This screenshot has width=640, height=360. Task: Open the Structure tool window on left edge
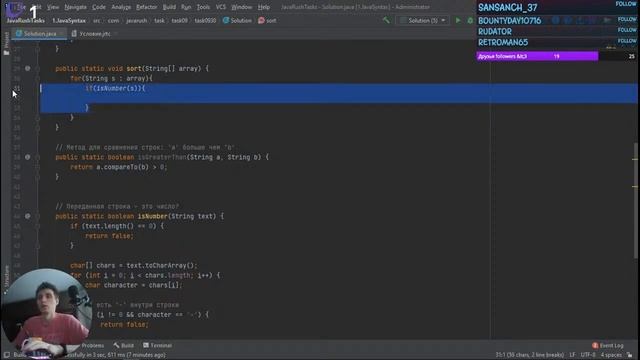[6, 280]
